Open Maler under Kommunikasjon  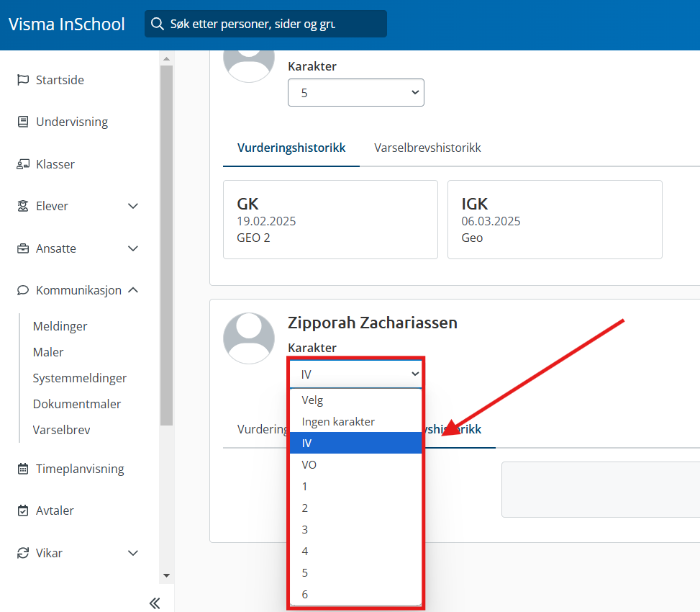tap(48, 352)
